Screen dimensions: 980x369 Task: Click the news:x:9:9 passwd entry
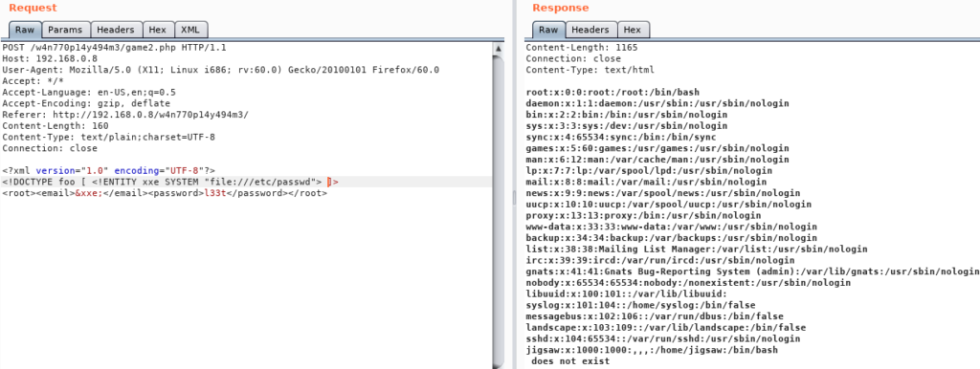click(x=663, y=193)
